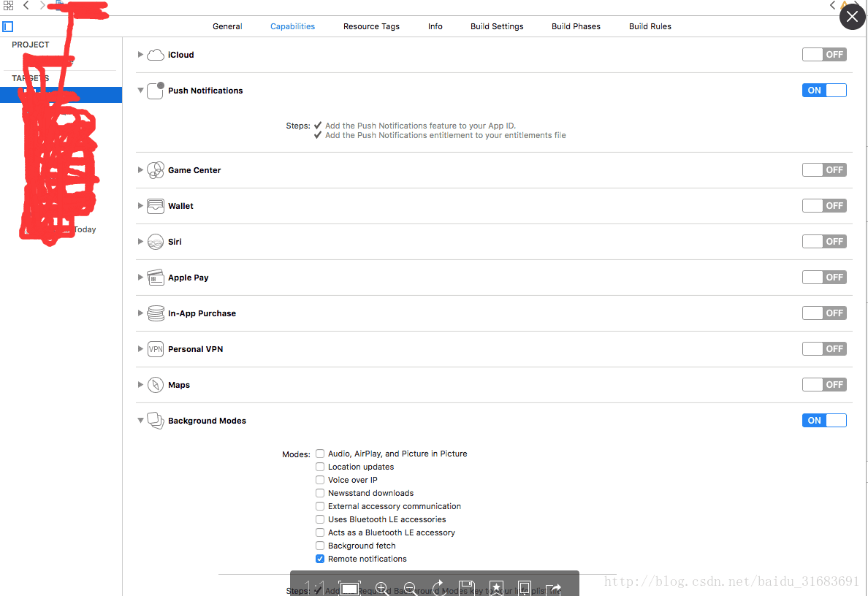Click the Game Center bubbles icon
The height and width of the screenshot is (596, 868).
coord(156,170)
